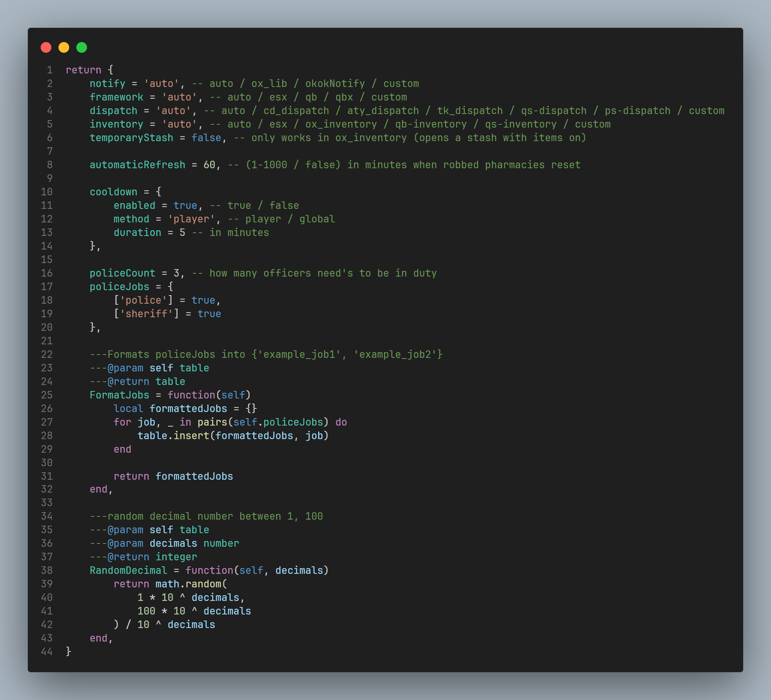
Task: Click the yellow minimize window dot
Action: (x=64, y=47)
